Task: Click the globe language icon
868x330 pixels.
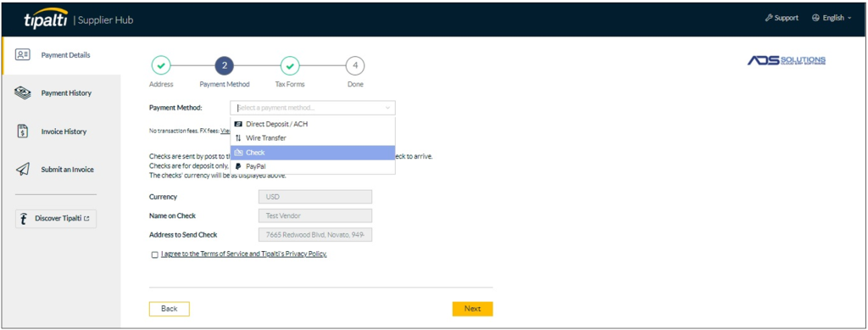Action: 815,18
